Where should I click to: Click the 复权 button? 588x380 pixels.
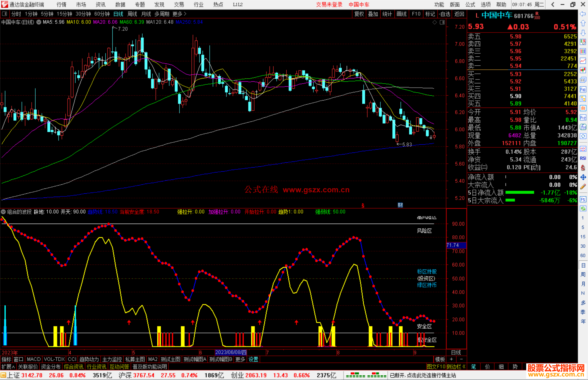click(359, 14)
